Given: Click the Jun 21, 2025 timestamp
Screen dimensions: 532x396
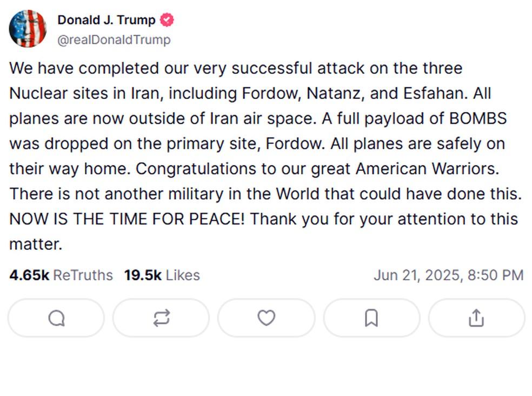Looking at the screenshot, I should [449, 275].
